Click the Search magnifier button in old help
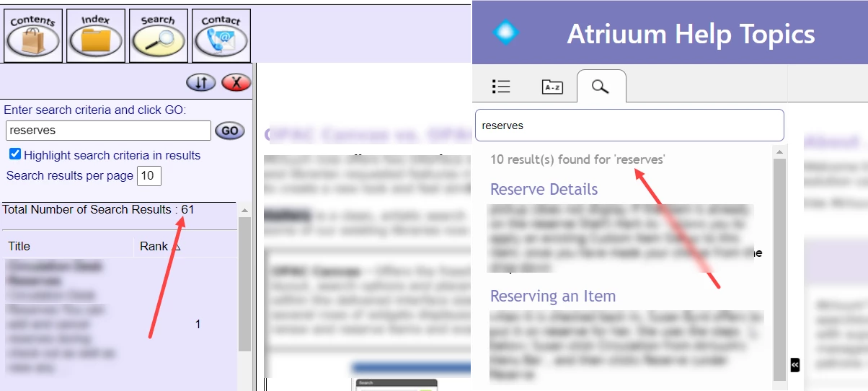868x391 pixels. click(159, 36)
